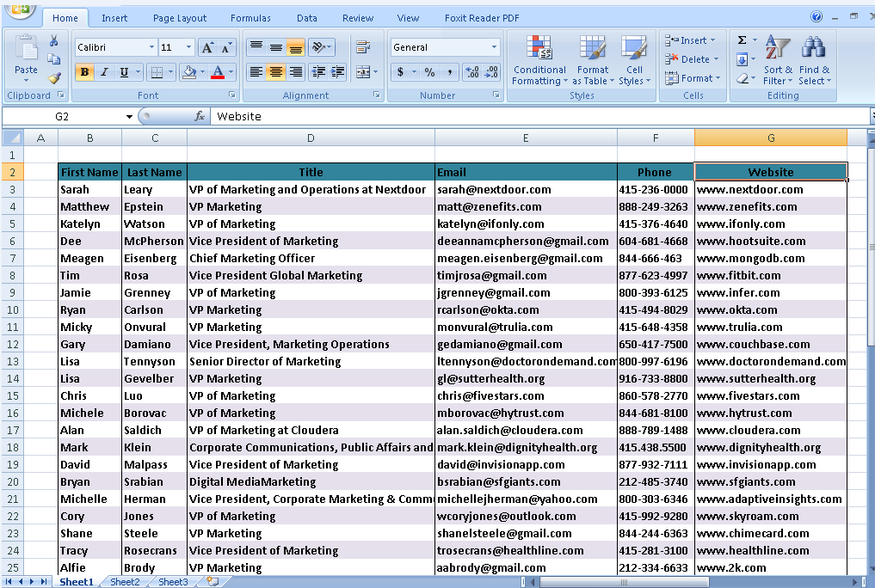Apply currency format with the dollar icon

tap(400, 72)
